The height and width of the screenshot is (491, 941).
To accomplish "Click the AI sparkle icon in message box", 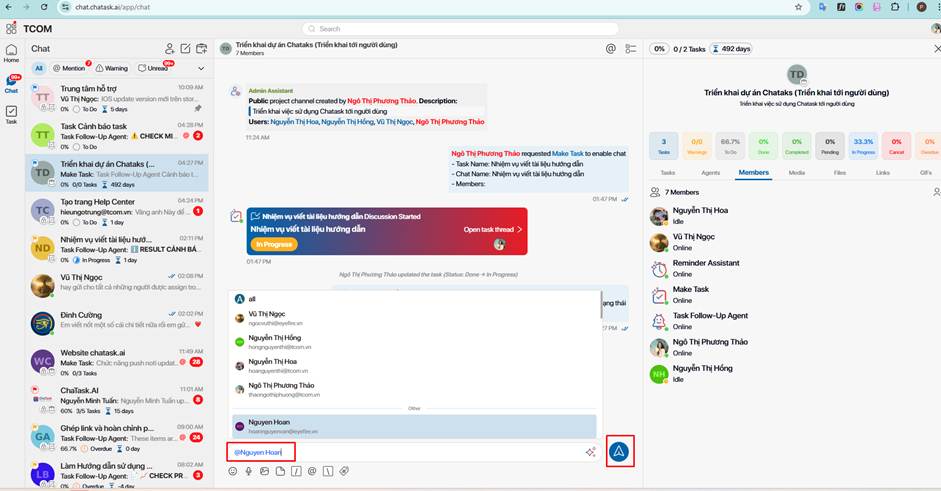I will 591,452.
